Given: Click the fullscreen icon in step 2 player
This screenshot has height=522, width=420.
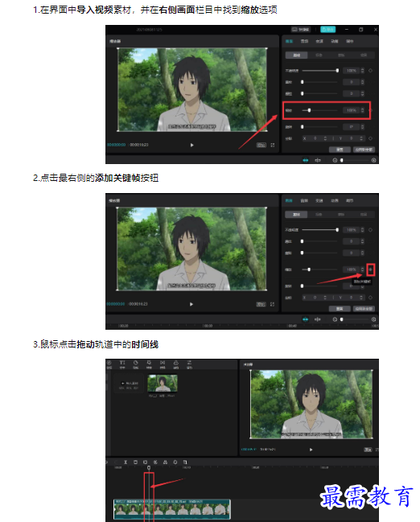Looking at the screenshot, I should coord(272,304).
